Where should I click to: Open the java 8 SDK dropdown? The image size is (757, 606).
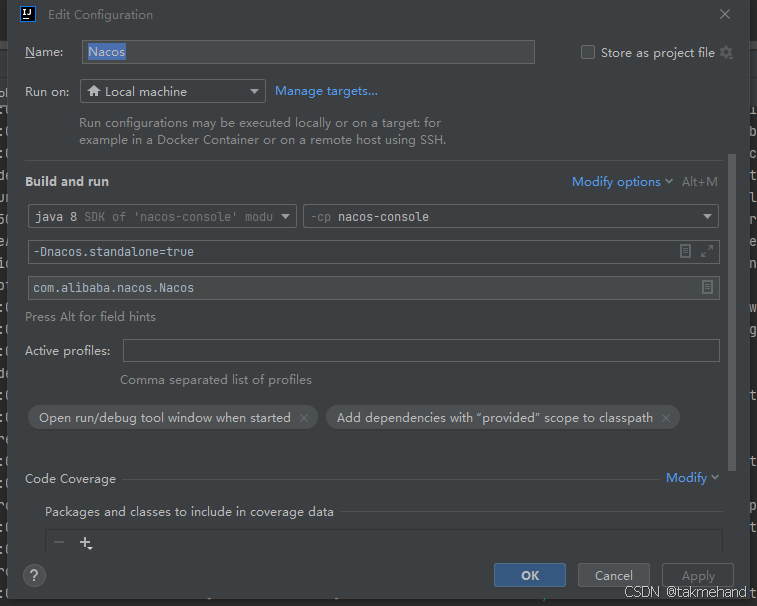pos(162,216)
